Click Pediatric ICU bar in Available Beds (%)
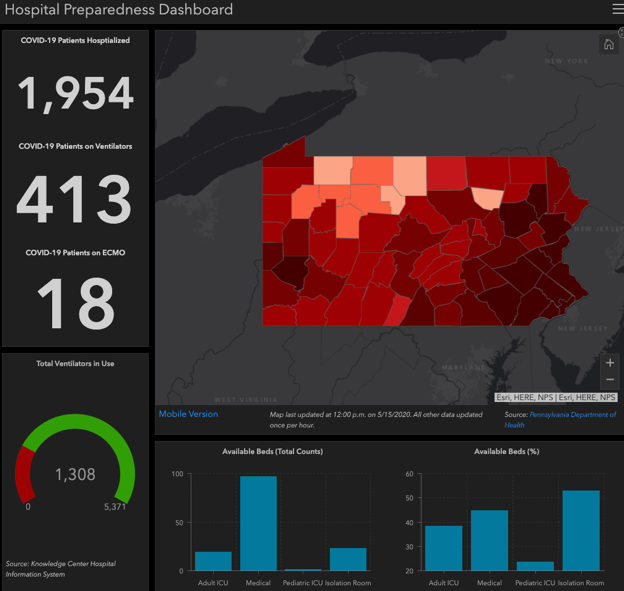624x591 pixels. click(x=534, y=566)
